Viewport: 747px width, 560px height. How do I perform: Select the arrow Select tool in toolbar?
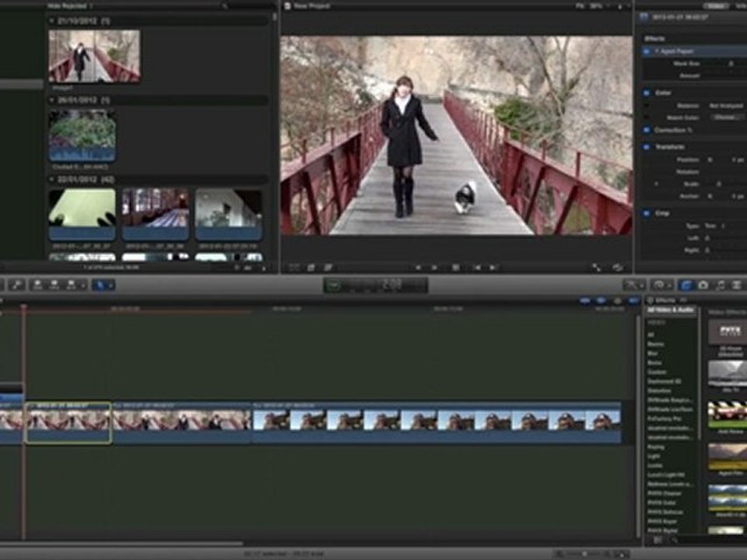click(x=100, y=285)
